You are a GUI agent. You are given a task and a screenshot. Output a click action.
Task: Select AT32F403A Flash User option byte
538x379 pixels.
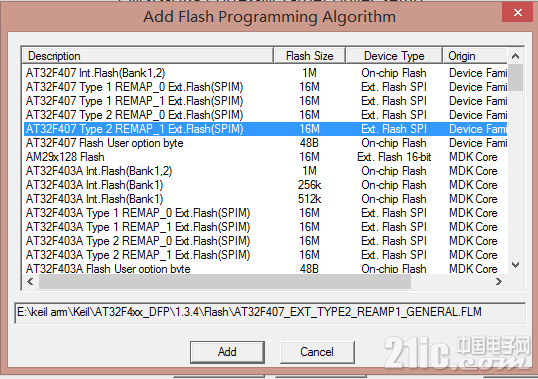(x=265, y=268)
